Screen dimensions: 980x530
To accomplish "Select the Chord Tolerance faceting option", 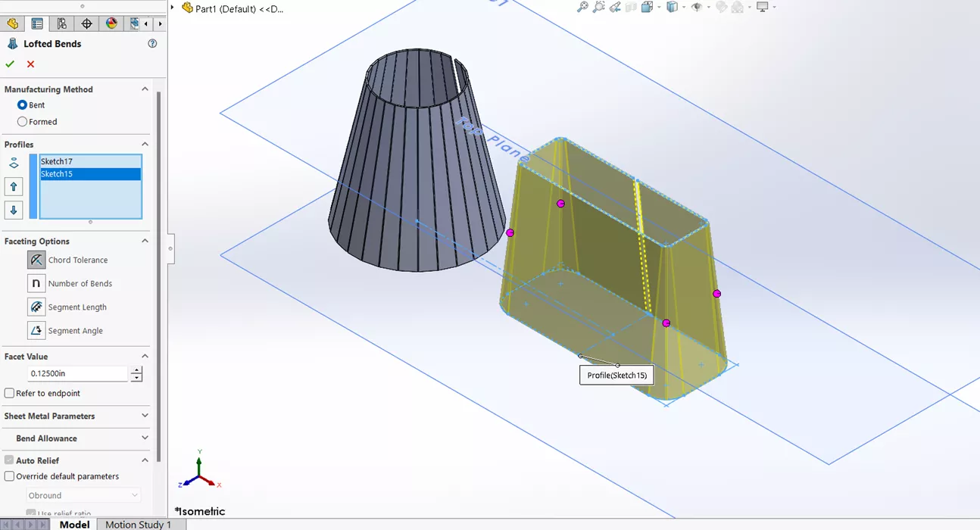I will (x=36, y=260).
